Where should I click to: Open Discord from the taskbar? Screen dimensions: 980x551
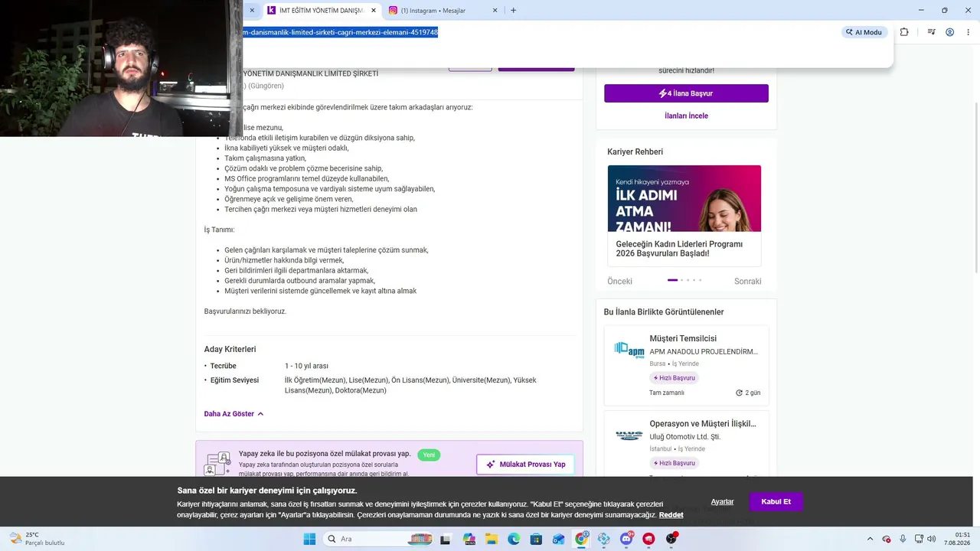[x=626, y=539]
